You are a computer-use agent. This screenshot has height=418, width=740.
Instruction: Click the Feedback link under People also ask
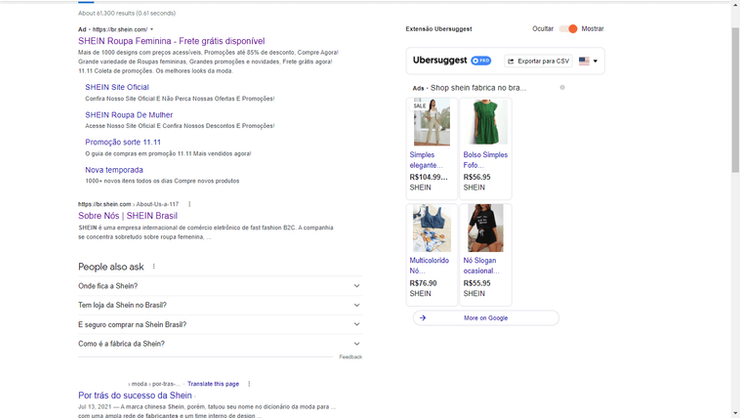point(350,357)
